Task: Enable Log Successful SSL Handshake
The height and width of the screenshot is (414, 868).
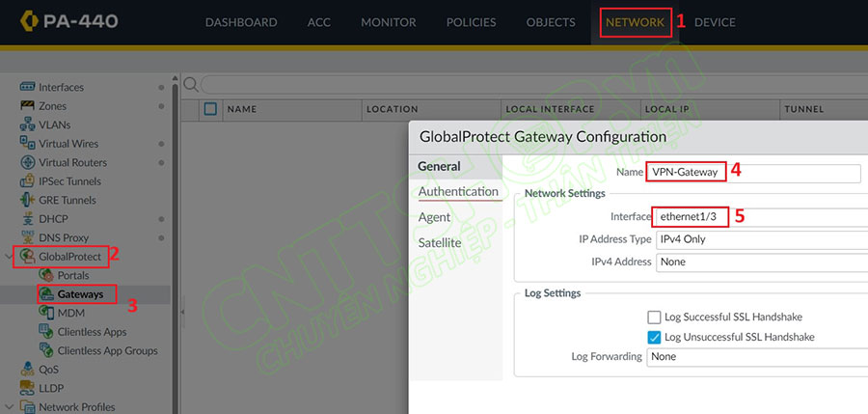Action: coord(654,317)
